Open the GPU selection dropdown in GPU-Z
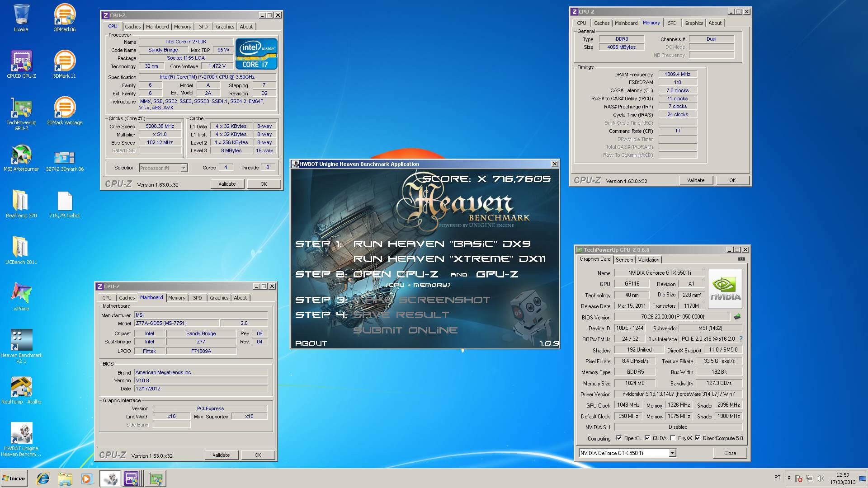The width and height of the screenshot is (868, 488). 672,453
